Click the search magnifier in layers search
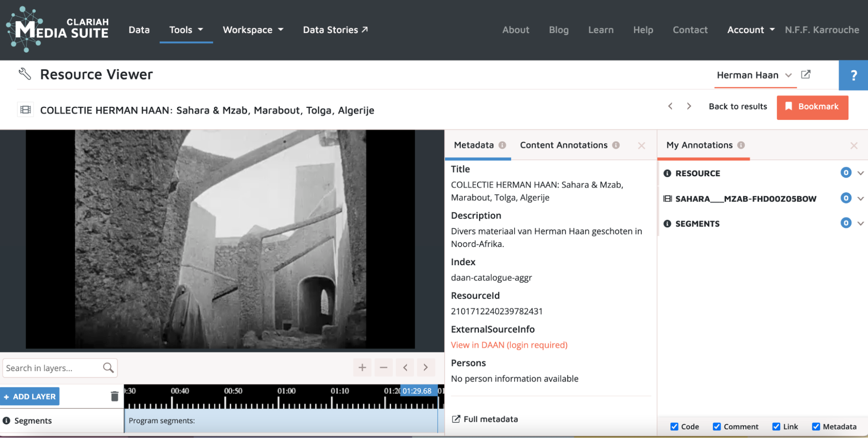The height and width of the screenshot is (438, 868). click(108, 368)
